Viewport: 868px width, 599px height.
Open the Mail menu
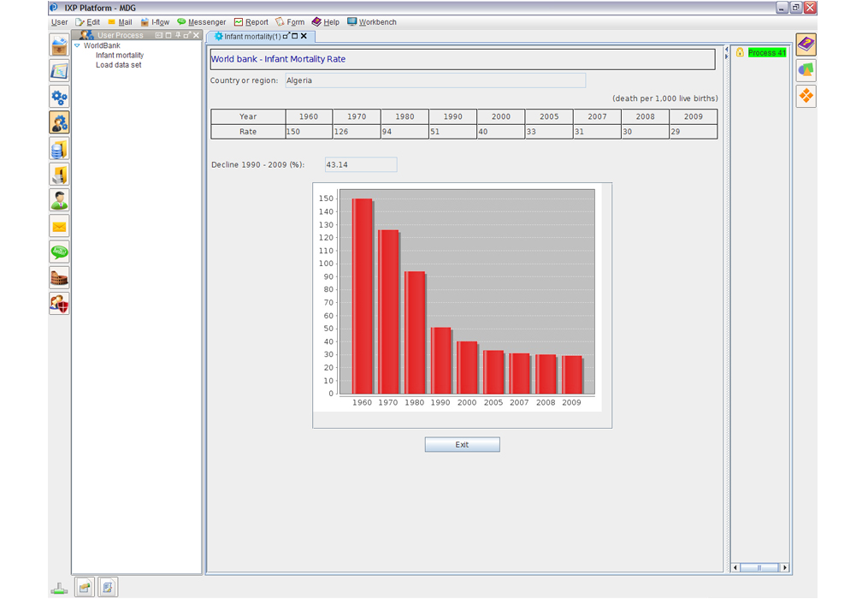[x=120, y=22]
